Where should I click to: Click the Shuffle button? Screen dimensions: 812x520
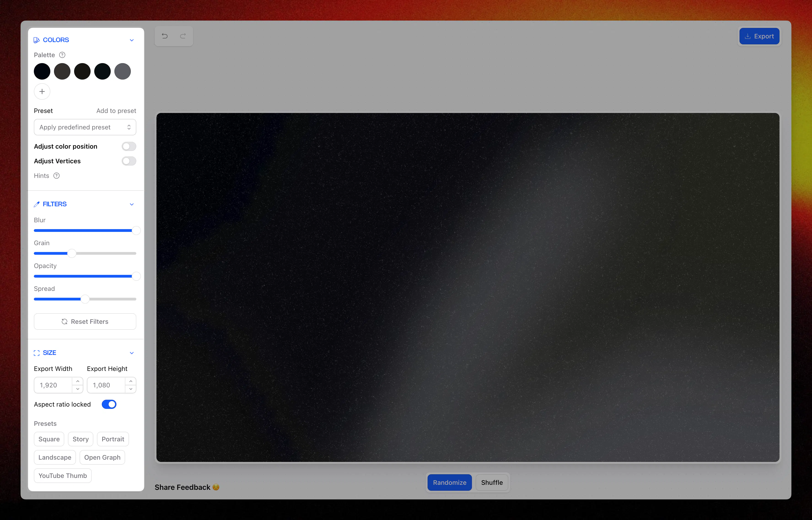pyautogui.click(x=492, y=482)
